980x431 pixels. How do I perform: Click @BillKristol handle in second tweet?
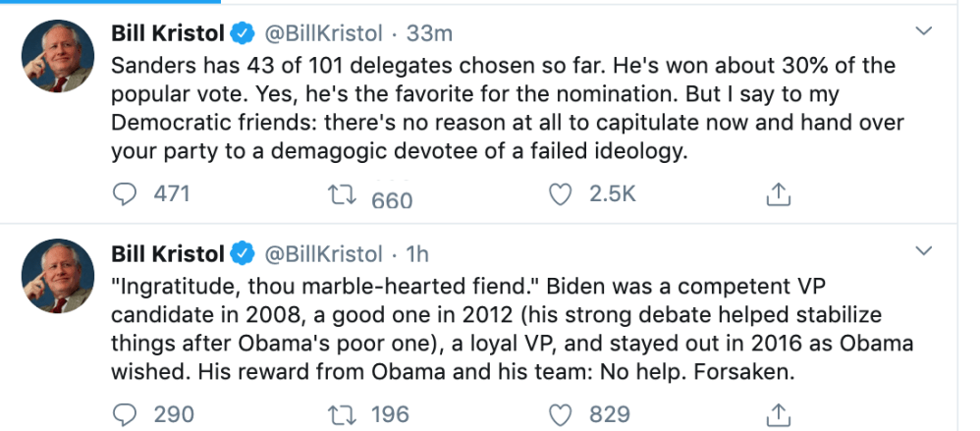click(322, 253)
